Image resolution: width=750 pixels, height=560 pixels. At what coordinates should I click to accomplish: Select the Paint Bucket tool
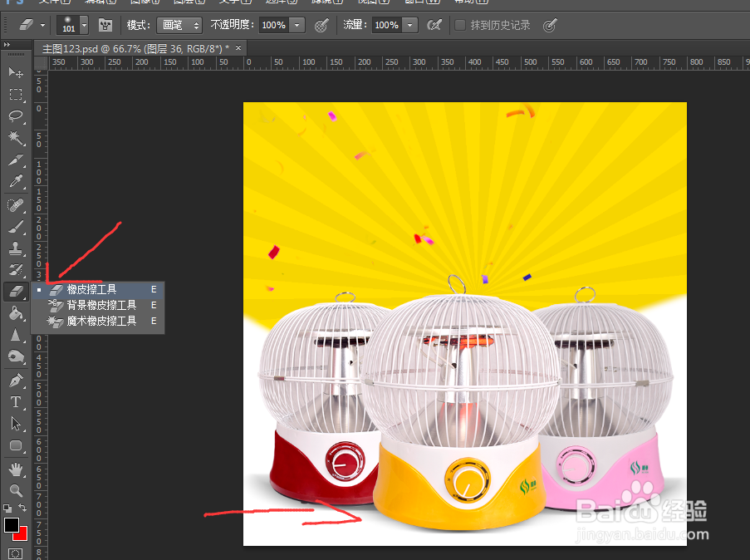point(15,313)
